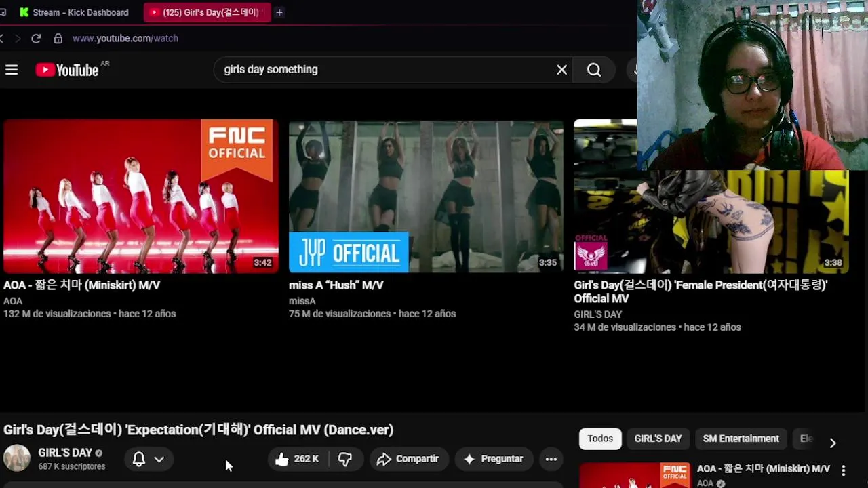
Task: Show more filter chips with arrow
Action: 833,443
